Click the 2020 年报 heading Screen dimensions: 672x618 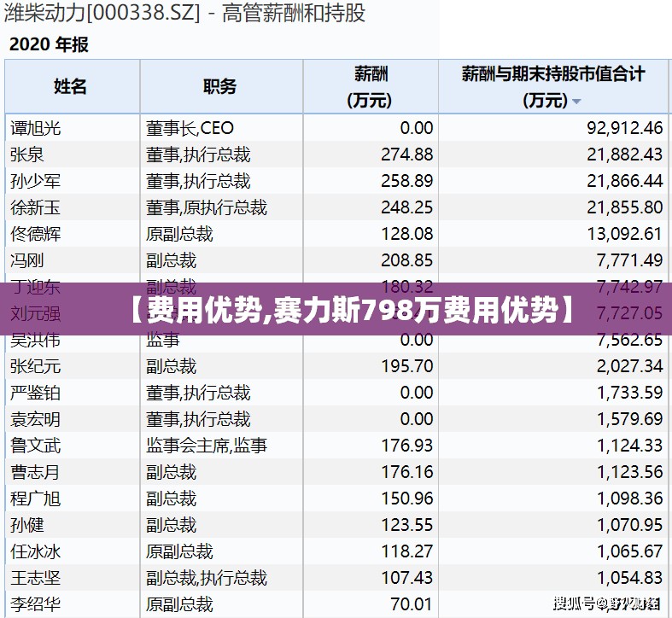[x=49, y=44]
